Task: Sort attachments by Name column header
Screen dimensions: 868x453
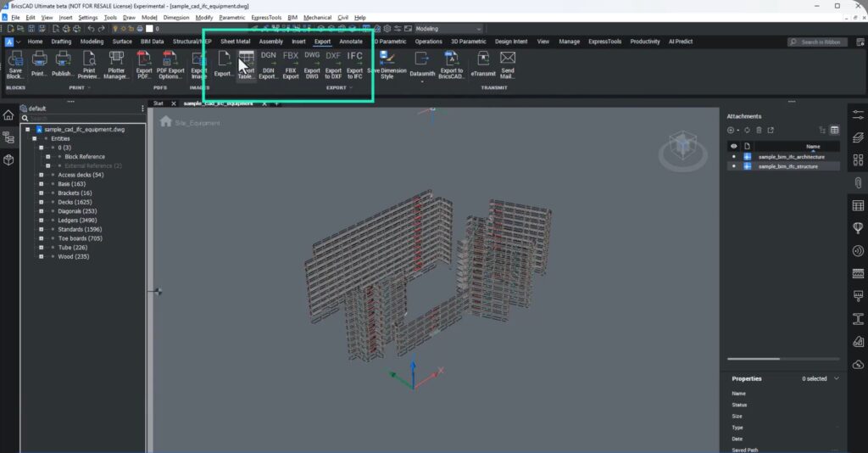Action: pyautogui.click(x=813, y=147)
